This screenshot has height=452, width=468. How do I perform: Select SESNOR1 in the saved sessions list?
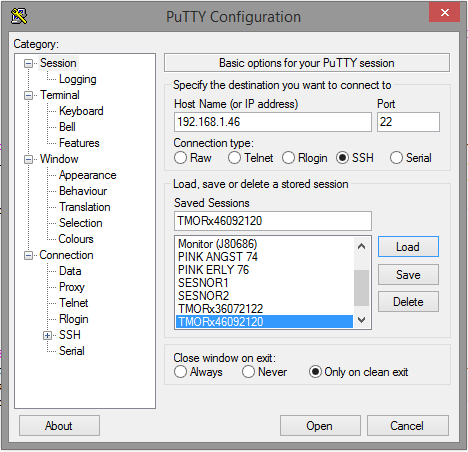[x=203, y=283]
